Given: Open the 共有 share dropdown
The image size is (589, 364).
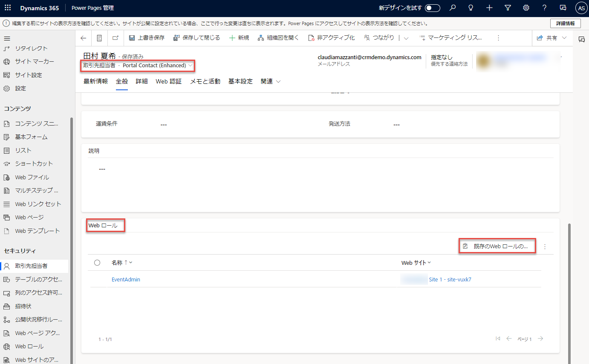Looking at the screenshot, I should (x=552, y=38).
